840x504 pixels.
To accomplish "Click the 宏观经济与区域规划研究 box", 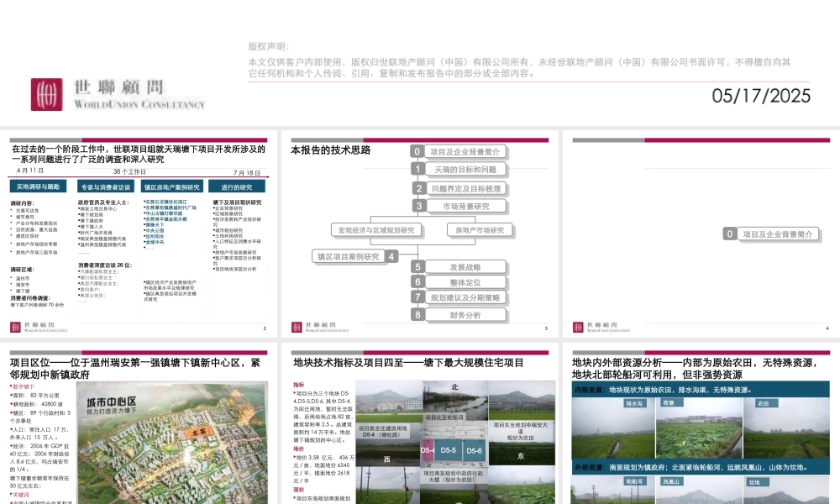I will coord(376,230).
